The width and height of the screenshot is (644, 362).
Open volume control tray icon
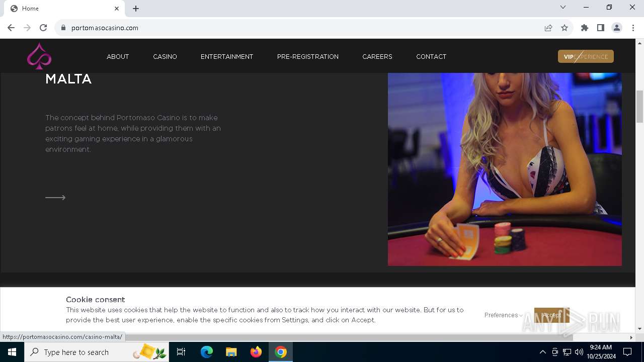tap(579, 352)
